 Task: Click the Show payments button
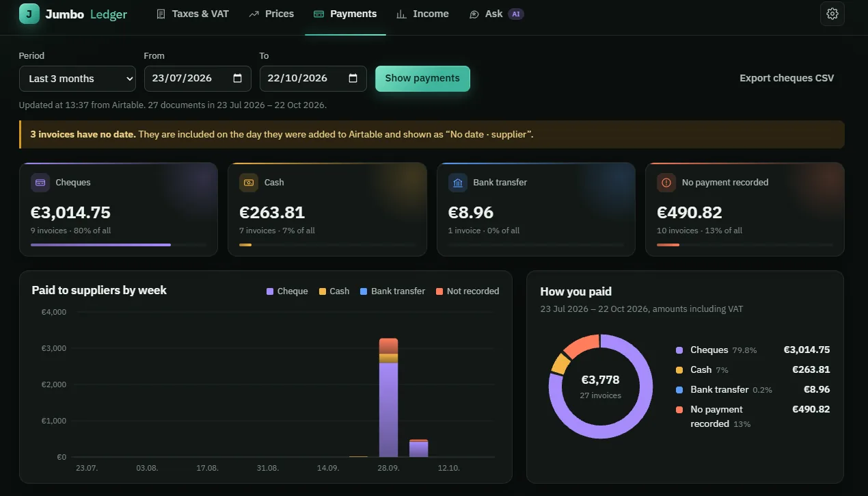click(422, 78)
